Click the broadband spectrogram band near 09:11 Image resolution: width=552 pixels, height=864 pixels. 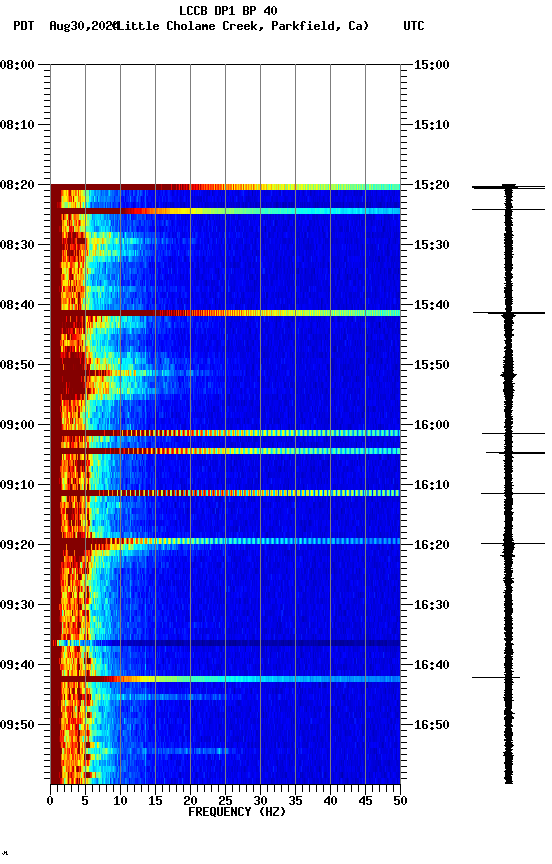(225, 493)
